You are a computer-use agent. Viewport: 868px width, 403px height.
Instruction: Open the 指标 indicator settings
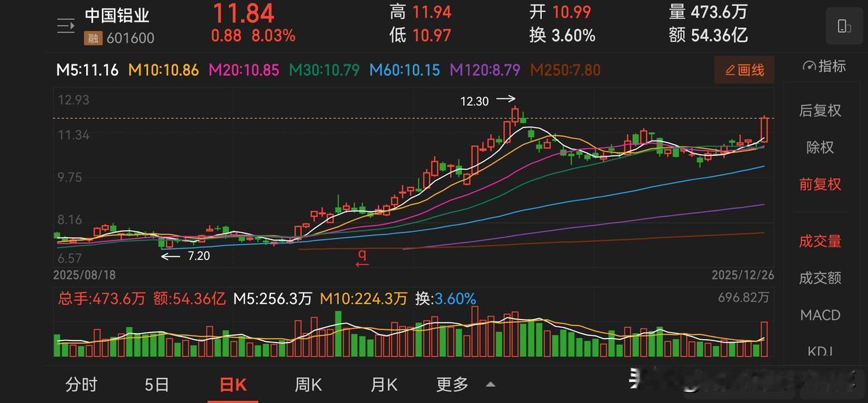coord(825,66)
